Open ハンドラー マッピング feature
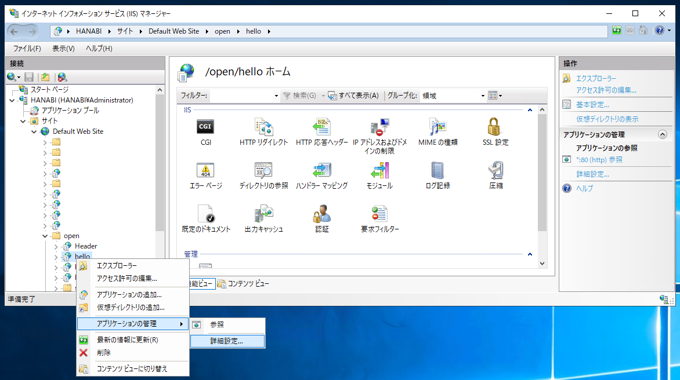 click(322, 176)
